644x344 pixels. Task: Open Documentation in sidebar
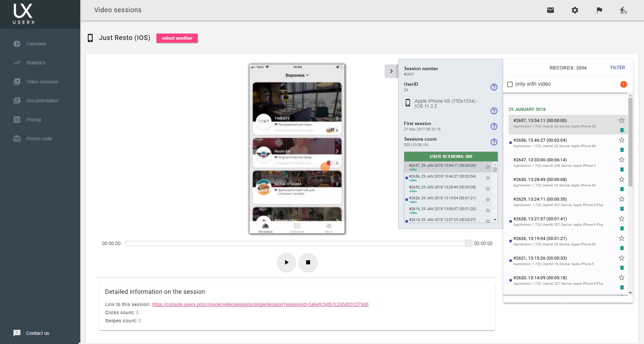click(42, 101)
